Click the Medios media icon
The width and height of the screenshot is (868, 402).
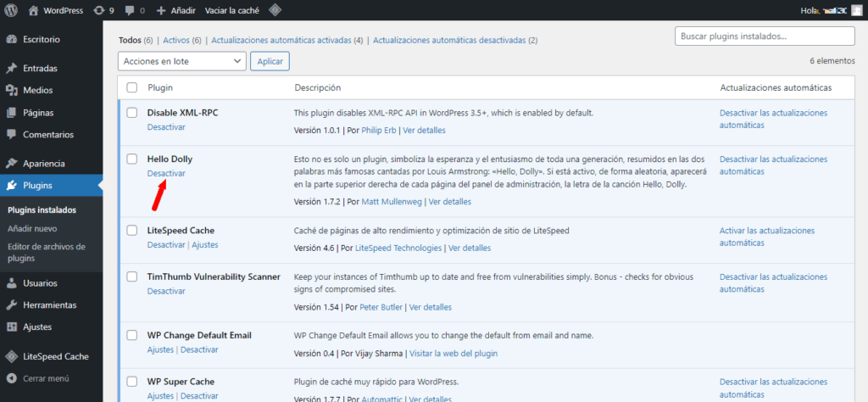point(12,90)
